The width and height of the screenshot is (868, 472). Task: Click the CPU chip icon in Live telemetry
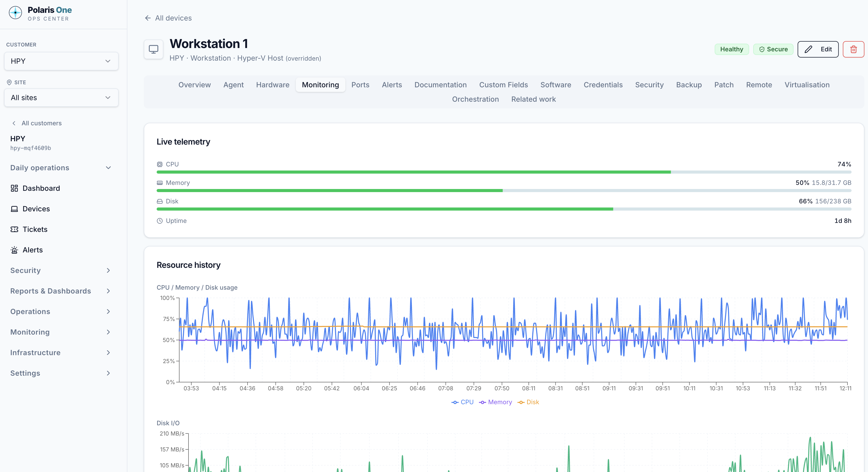coord(160,164)
